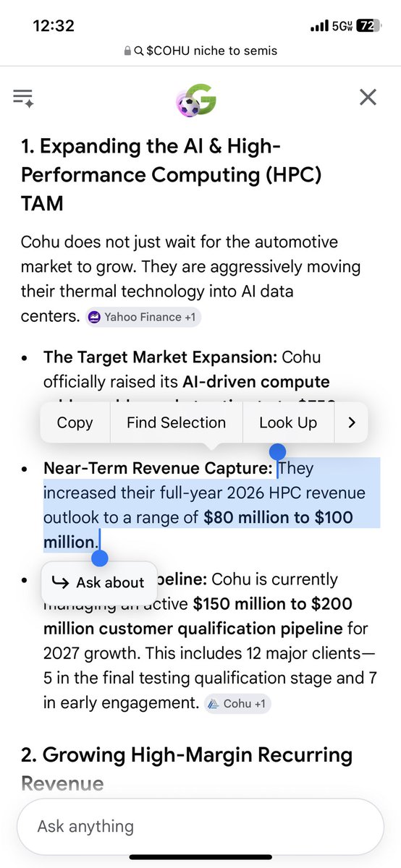Viewport: 401px width, 868px height.
Task: Open the thread list sparkle icon
Action: [23, 98]
